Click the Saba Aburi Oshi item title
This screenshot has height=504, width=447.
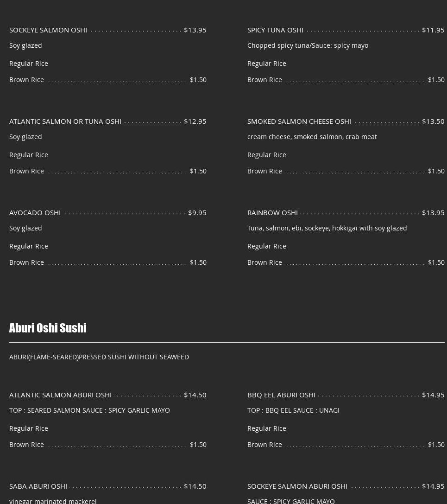pyautogui.click(x=38, y=486)
